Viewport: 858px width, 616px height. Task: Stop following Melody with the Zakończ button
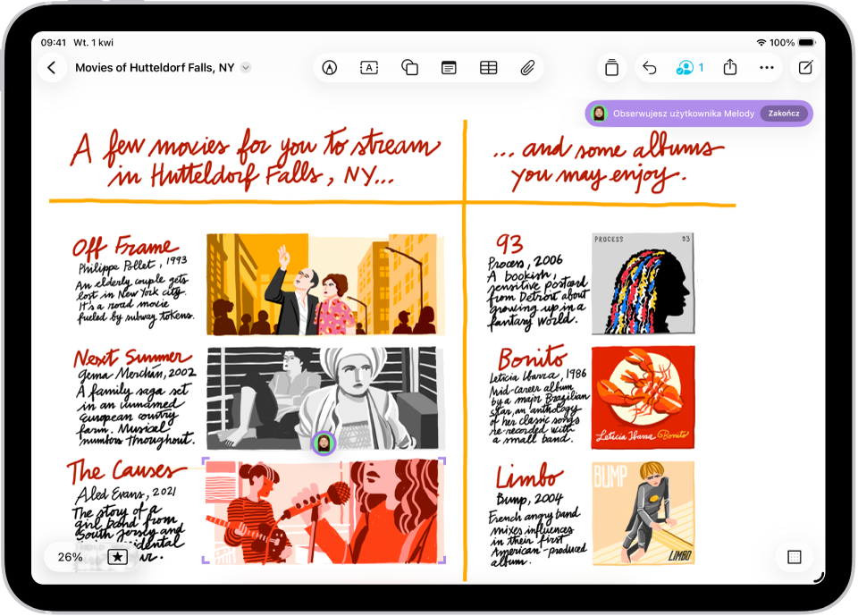tap(784, 114)
